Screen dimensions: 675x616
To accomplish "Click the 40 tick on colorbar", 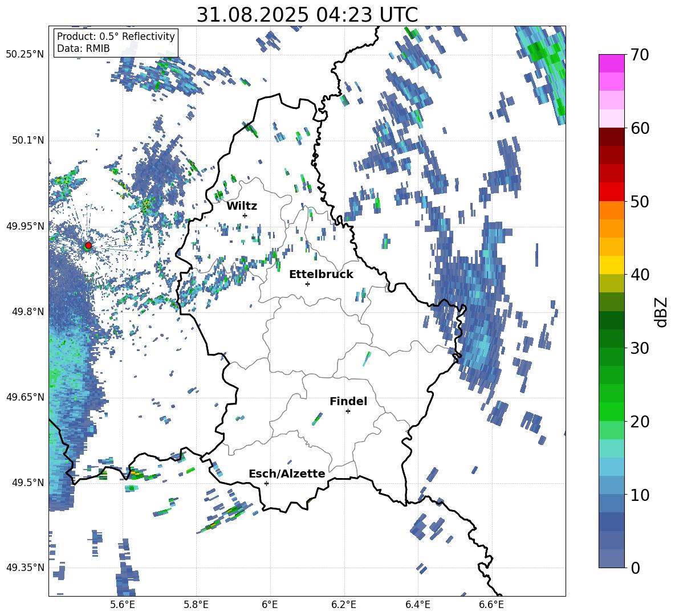I will coord(640,275).
